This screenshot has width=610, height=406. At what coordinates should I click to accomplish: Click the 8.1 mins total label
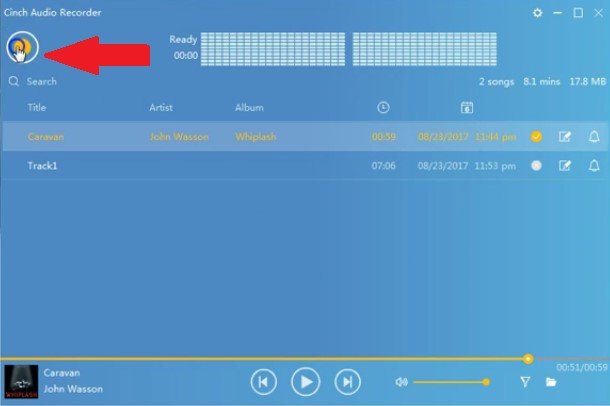click(542, 82)
